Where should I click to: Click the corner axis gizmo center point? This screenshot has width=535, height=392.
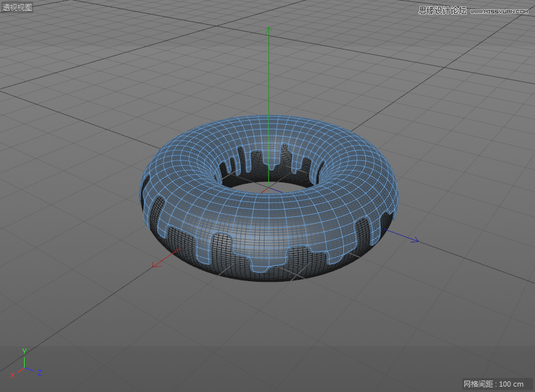click(x=24, y=368)
